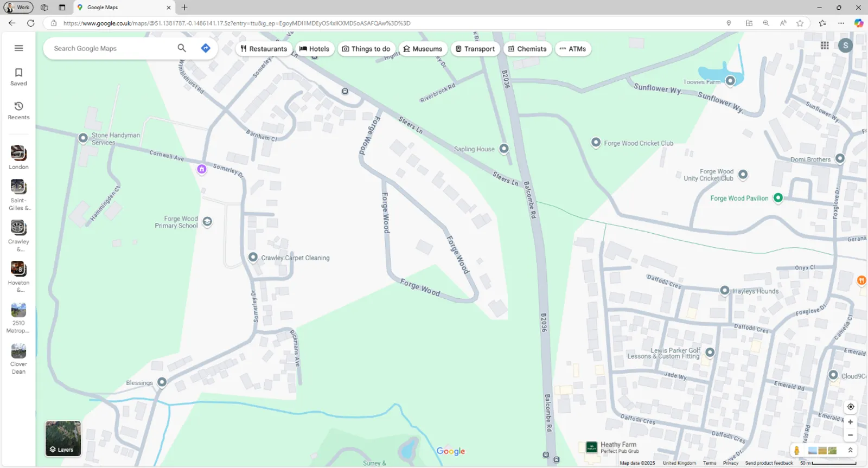The image size is (868, 468).
Task: Select Forge Wood Primary School marker
Action: 207,222
